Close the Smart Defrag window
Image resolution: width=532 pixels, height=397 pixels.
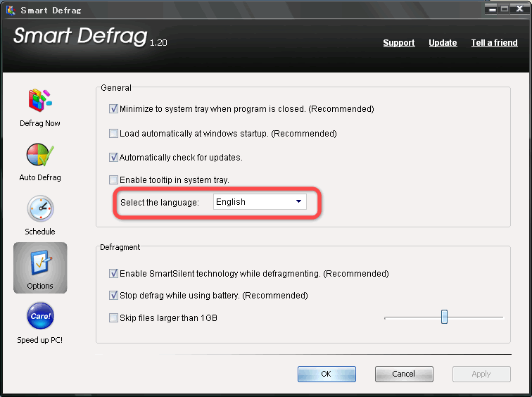click(x=519, y=9)
